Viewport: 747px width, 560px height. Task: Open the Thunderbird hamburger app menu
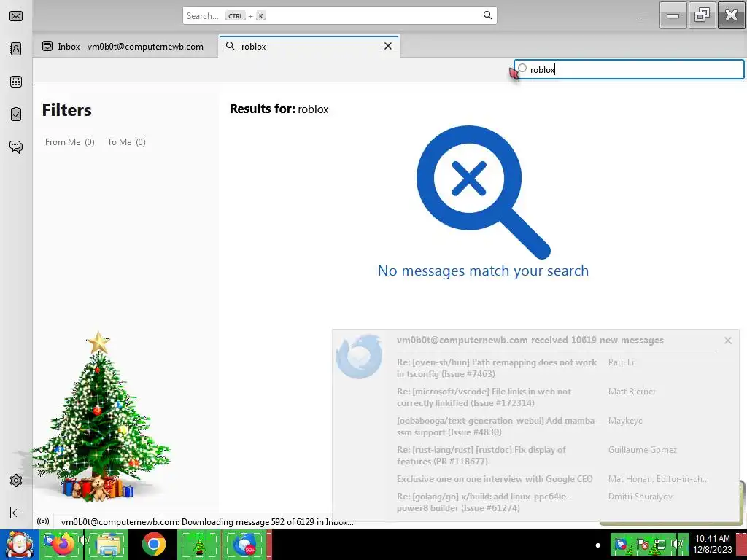click(x=643, y=15)
